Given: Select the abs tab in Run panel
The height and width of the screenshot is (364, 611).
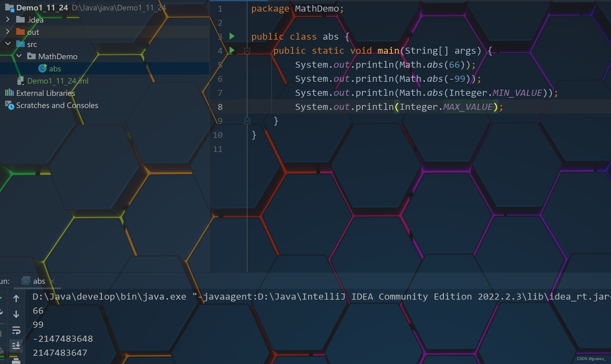Looking at the screenshot, I should [x=38, y=281].
